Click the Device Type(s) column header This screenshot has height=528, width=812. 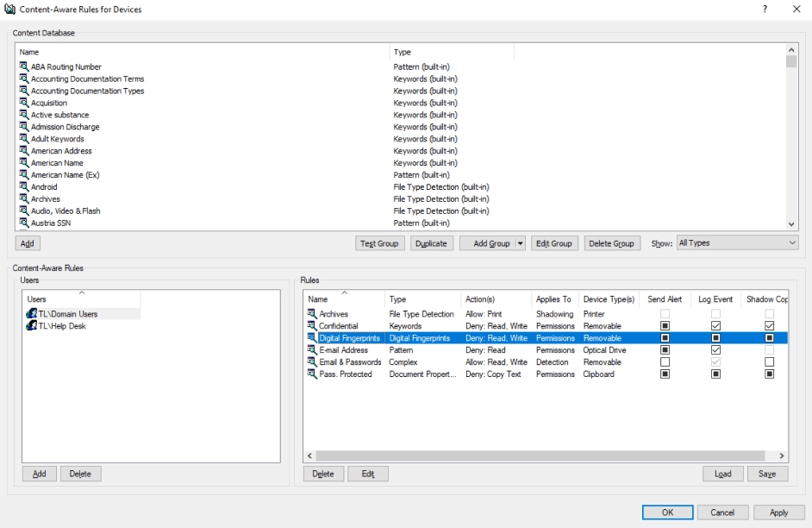pos(609,299)
